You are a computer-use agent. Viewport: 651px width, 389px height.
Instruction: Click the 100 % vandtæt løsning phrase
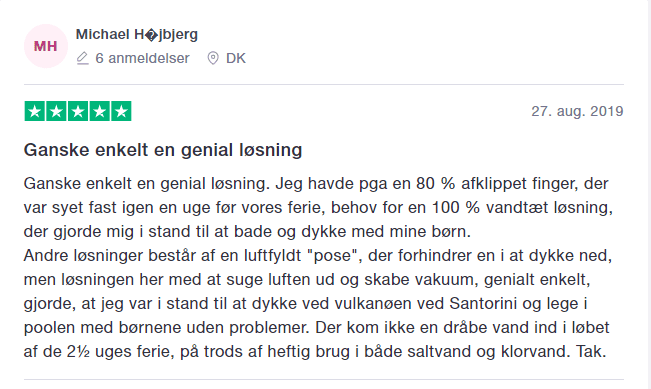click(x=522, y=208)
